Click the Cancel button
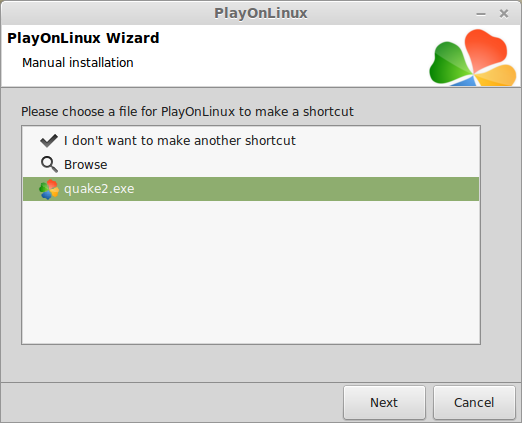The width and height of the screenshot is (522, 423). 474,402
